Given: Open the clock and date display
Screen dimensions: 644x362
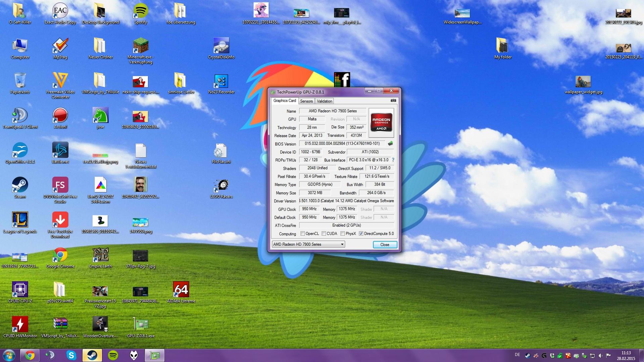Looking at the screenshot, I should click(x=626, y=356).
